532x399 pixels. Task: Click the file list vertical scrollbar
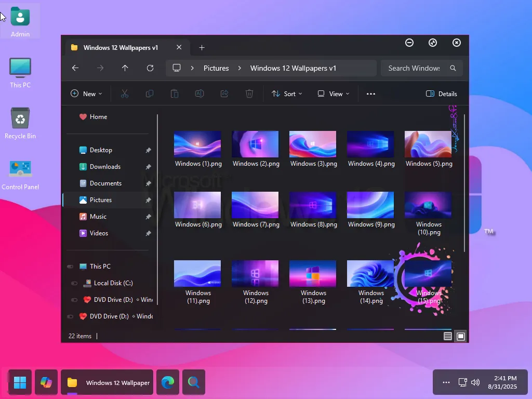[x=464, y=183]
